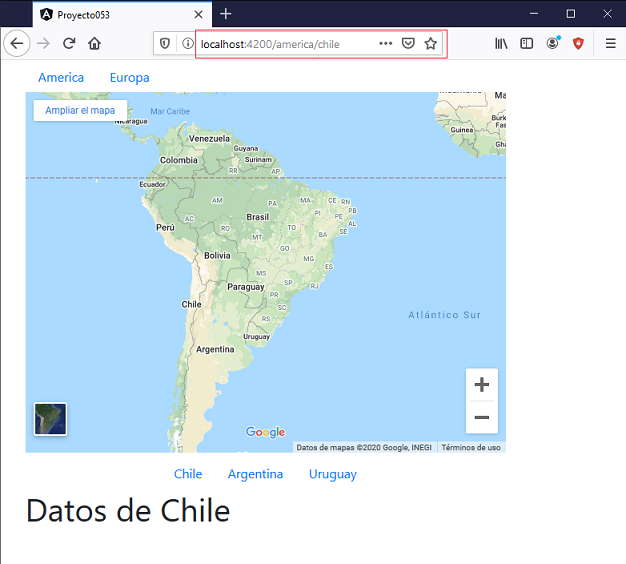Click Ampliar el mapa button

tap(80, 110)
